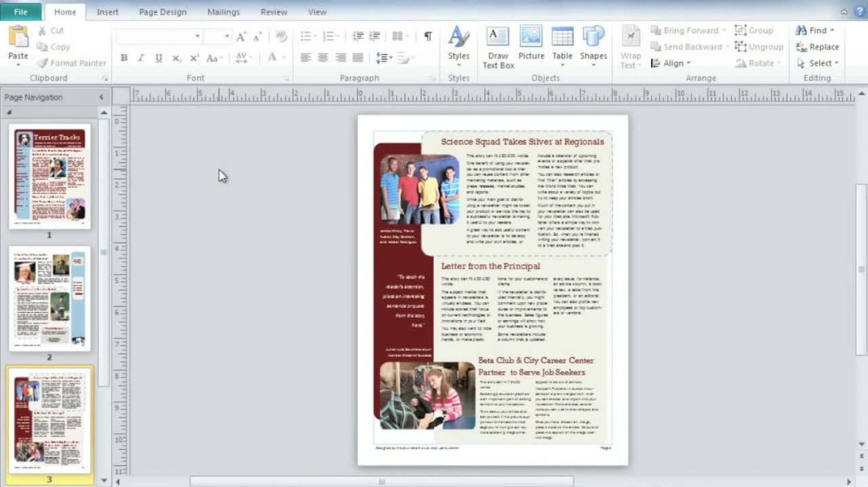The image size is (868, 487).
Task: Click the Shrink Font icon
Action: click(257, 36)
